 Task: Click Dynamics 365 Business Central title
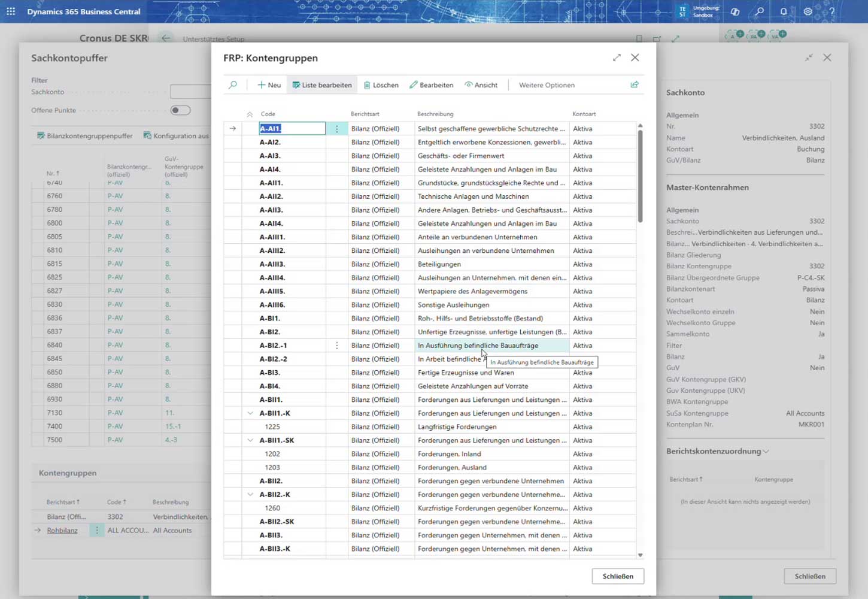coord(84,11)
